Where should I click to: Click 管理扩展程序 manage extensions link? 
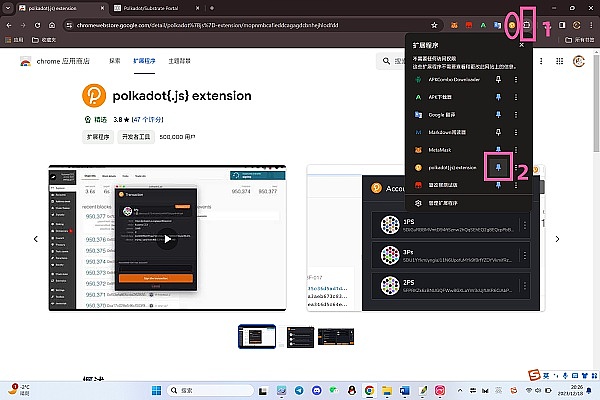click(x=443, y=203)
